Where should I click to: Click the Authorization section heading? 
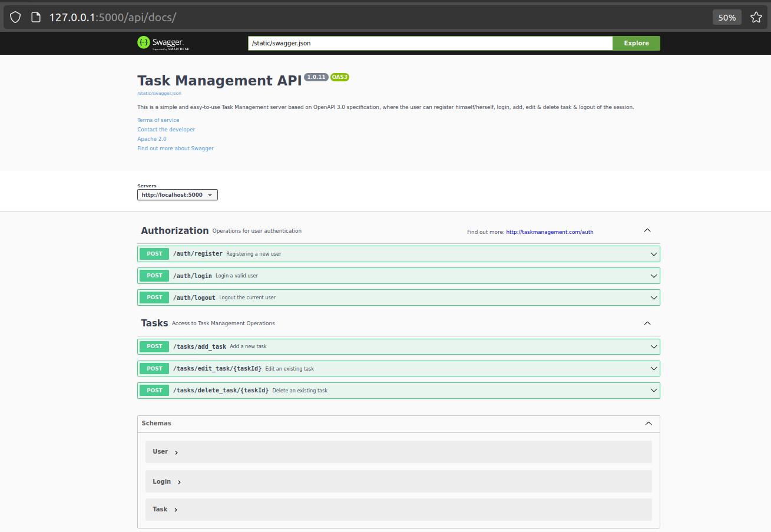tap(175, 230)
